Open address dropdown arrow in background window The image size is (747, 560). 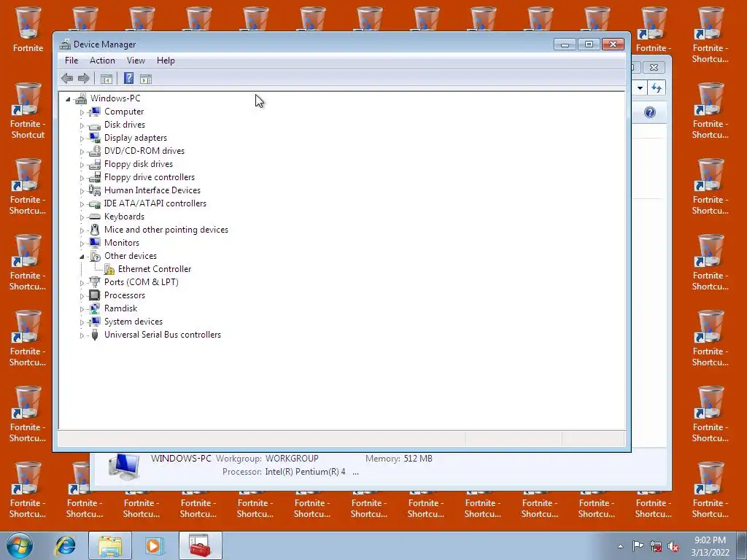pyautogui.click(x=640, y=87)
